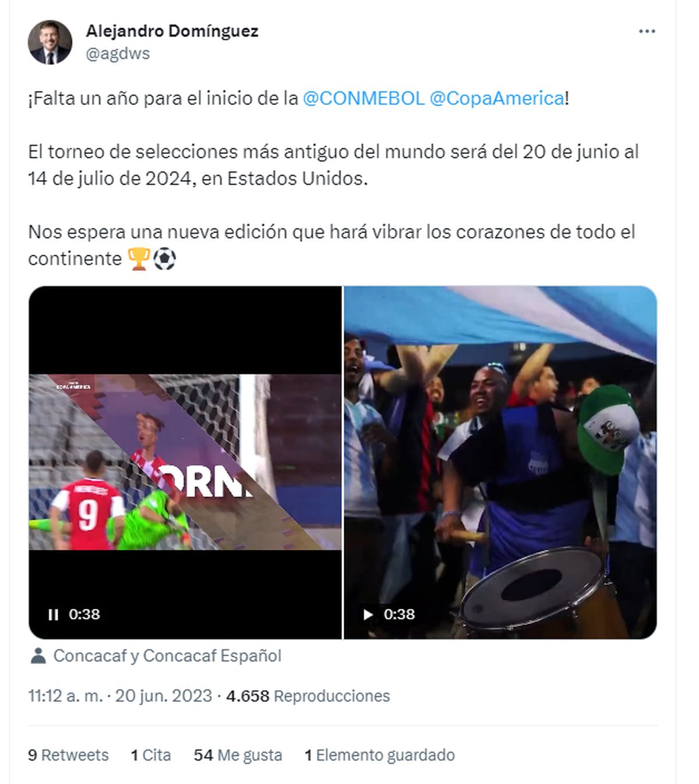
Task: Show the 54 Me gusta likes list
Action: tap(238, 755)
